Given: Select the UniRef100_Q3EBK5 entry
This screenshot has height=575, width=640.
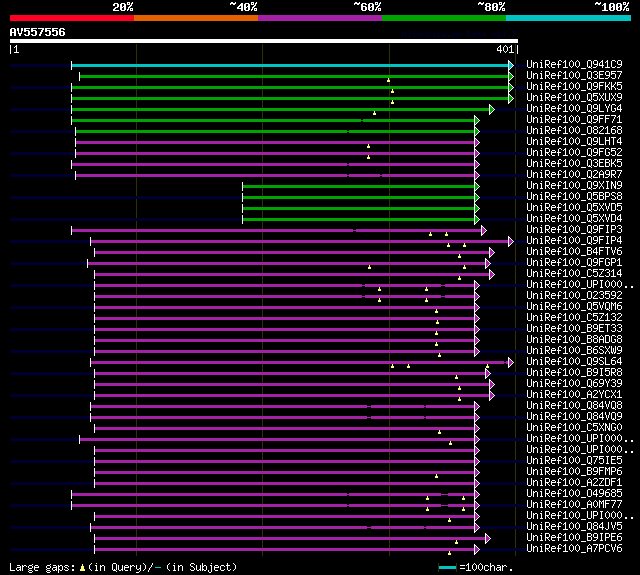Looking at the screenshot, I should 574,164.
